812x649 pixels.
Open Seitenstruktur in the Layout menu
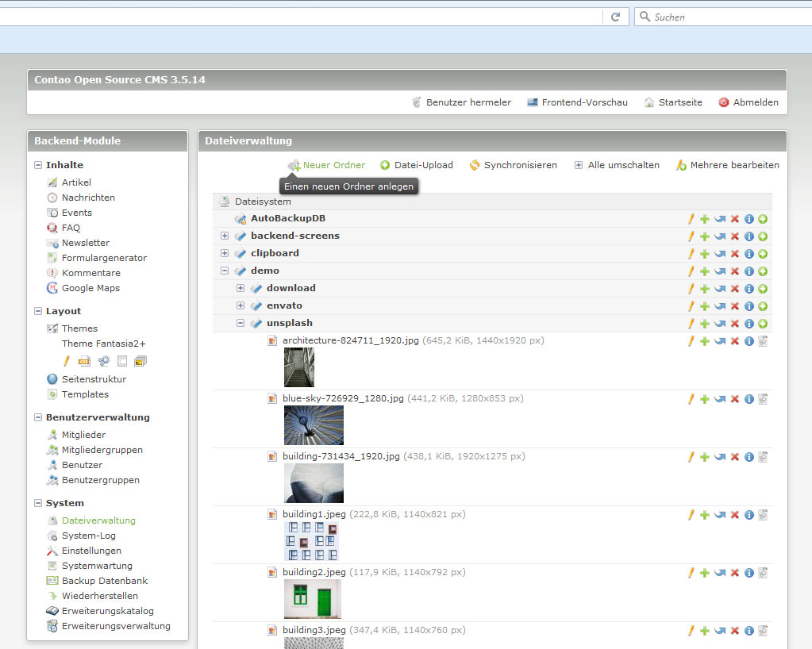point(94,379)
